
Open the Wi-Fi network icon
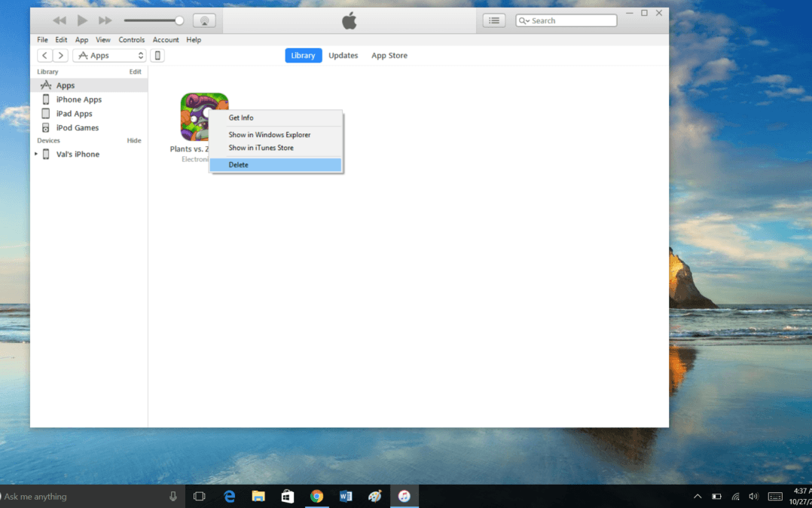pyautogui.click(x=735, y=497)
